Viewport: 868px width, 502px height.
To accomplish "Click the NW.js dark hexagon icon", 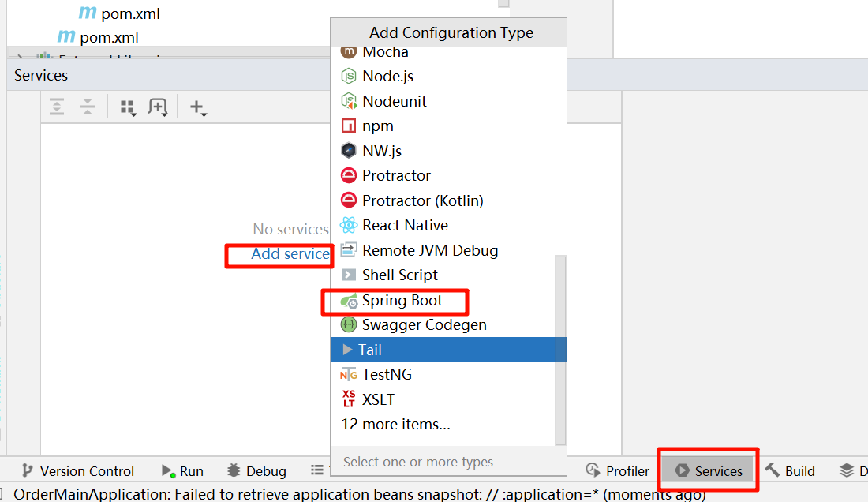I will click(x=348, y=151).
